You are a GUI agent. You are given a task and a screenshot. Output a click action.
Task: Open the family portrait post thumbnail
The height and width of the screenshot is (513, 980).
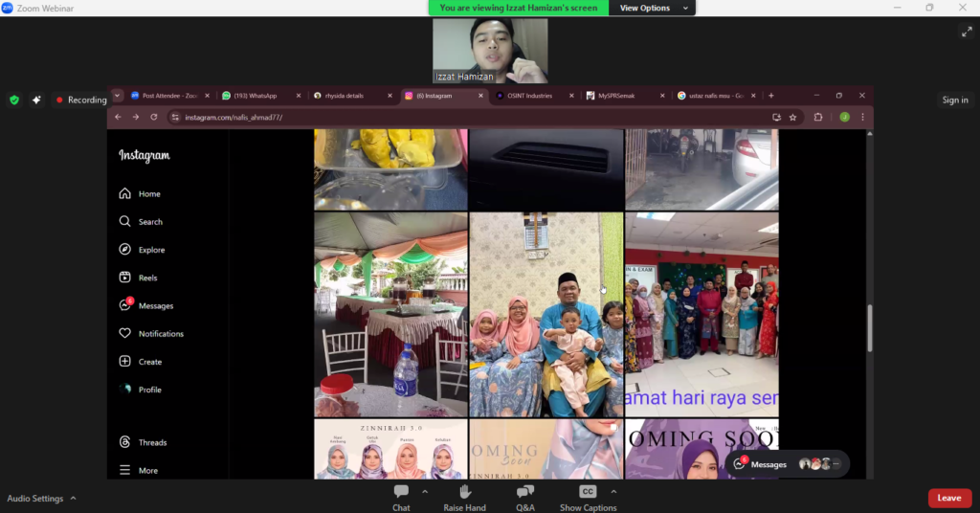point(546,314)
